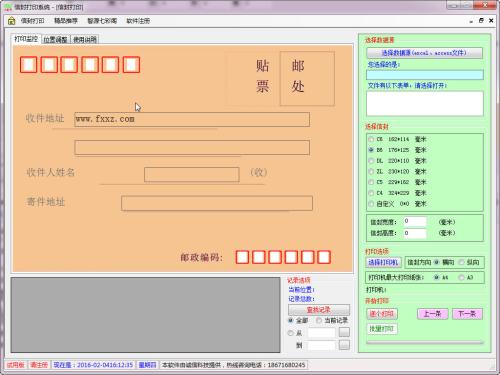Select the 打印监控 tab
500x375 pixels.
pos(26,39)
